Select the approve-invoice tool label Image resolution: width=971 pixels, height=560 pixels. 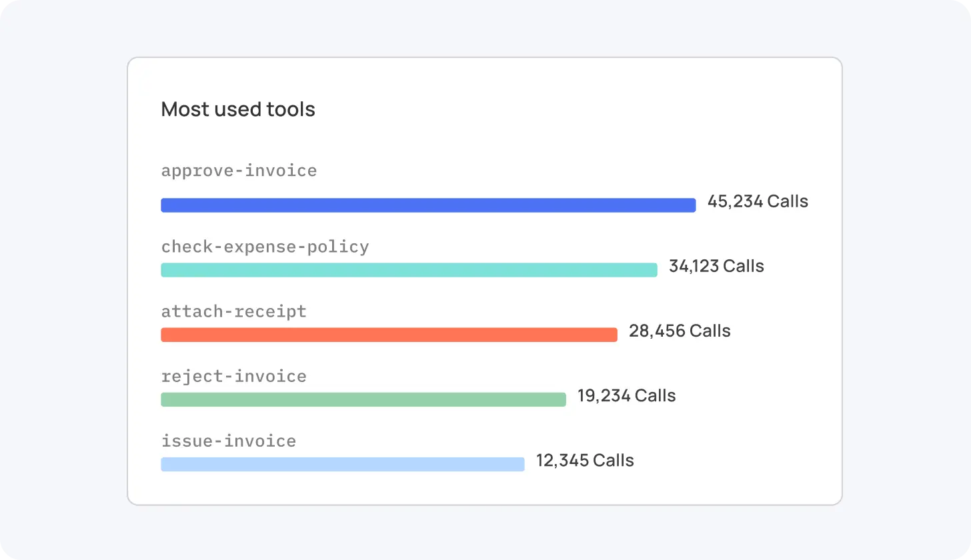tap(239, 171)
